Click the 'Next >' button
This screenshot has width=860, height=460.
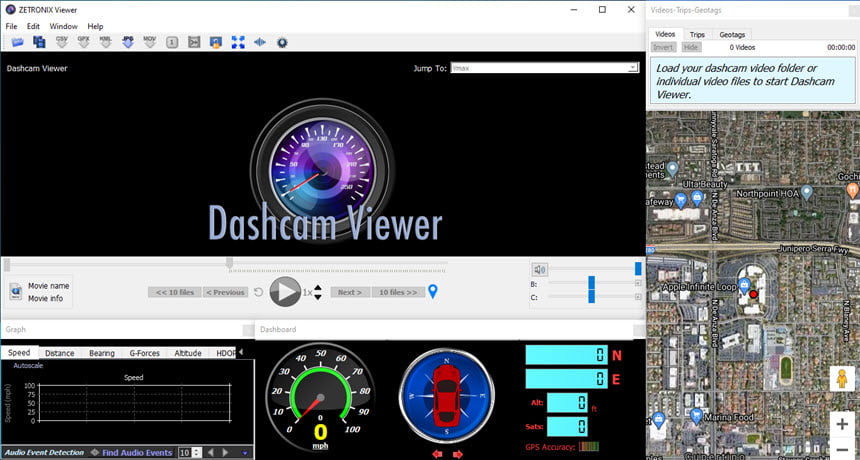click(350, 292)
